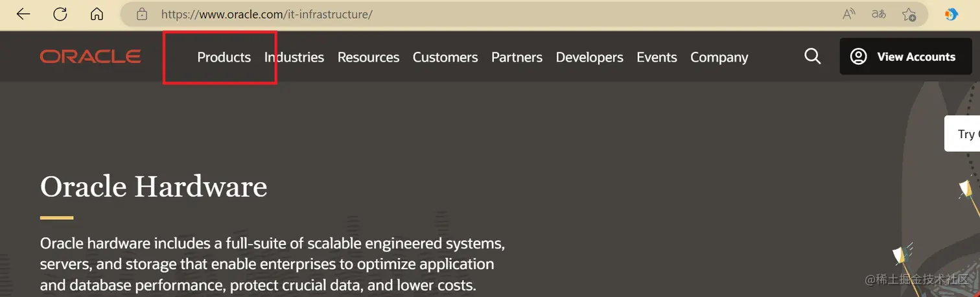Go to the browser home page icon
Screen dimensions: 980x297
tap(97, 14)
